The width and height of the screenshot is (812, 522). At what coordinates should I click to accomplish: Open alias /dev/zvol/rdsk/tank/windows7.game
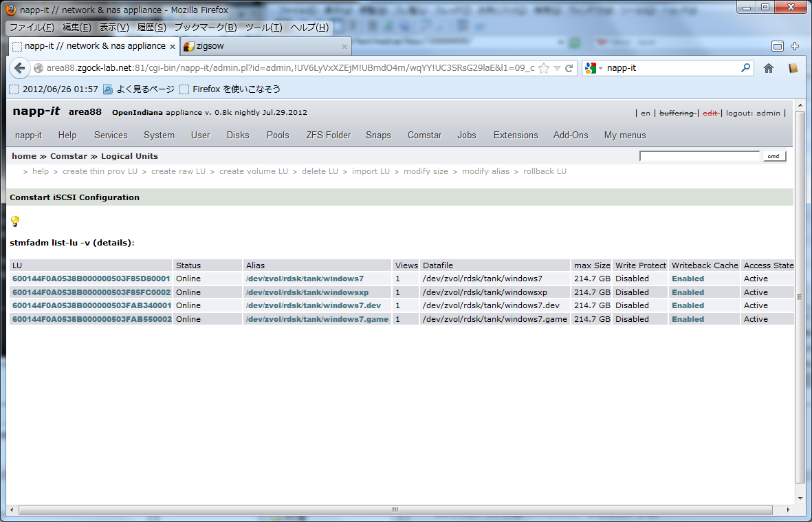317,319
